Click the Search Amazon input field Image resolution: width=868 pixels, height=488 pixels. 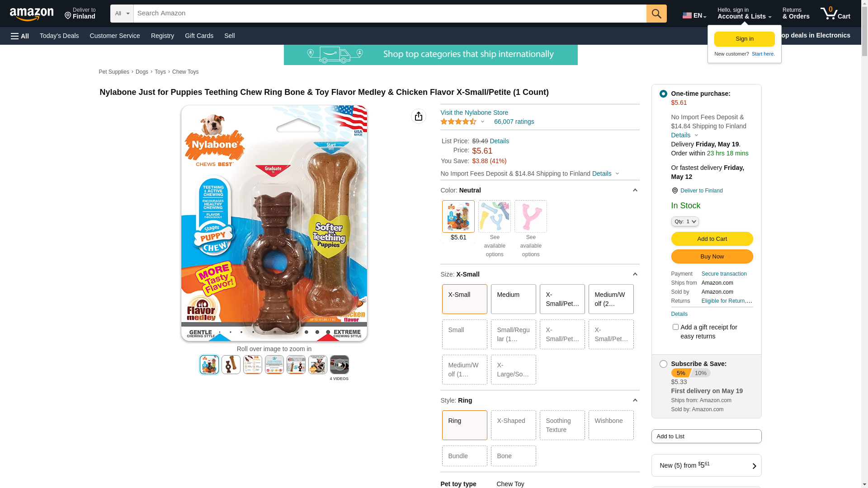point(390,14)
